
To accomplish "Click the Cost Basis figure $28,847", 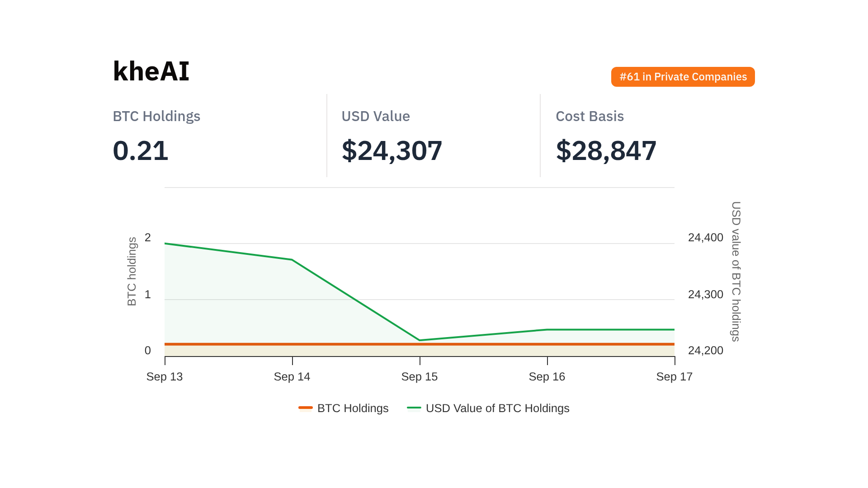I will (x=606, y=150).
